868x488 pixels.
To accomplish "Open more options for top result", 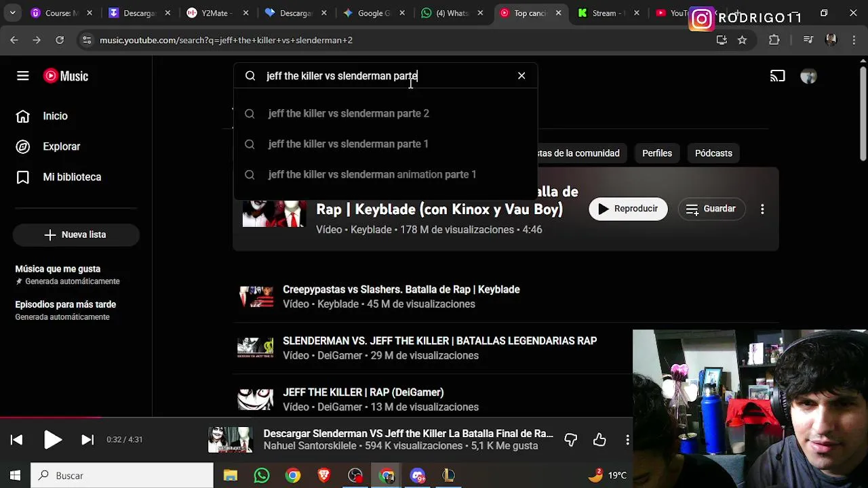I will click(x=762, y=209).
